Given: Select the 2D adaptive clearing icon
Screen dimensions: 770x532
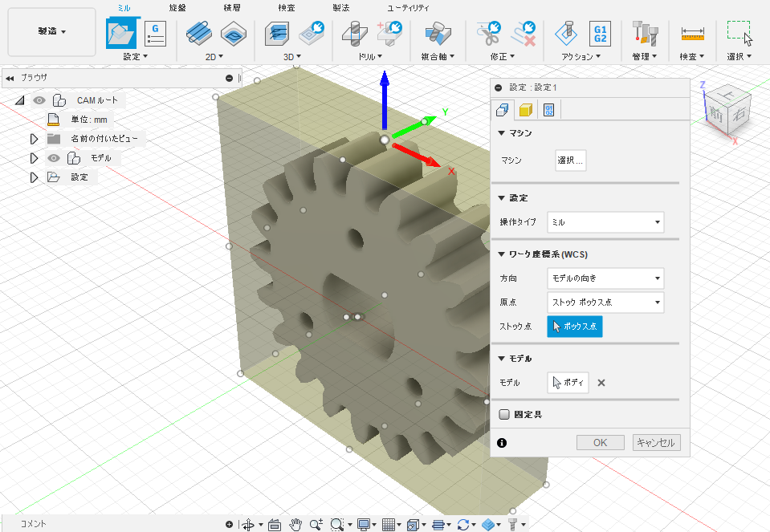Looking at the screenshot, I should (x=199, y=34).
